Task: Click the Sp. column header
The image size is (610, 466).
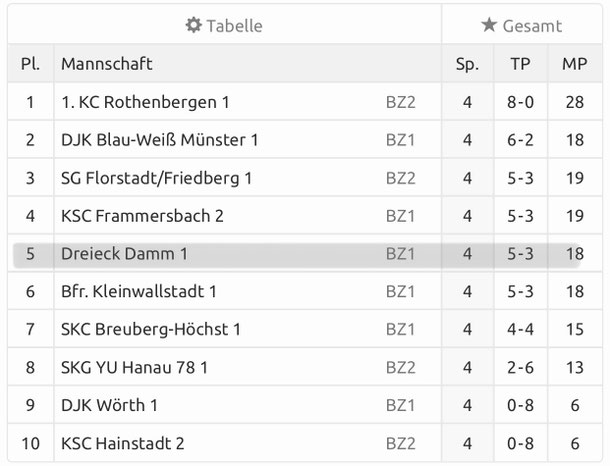Action: pos(467,64)
